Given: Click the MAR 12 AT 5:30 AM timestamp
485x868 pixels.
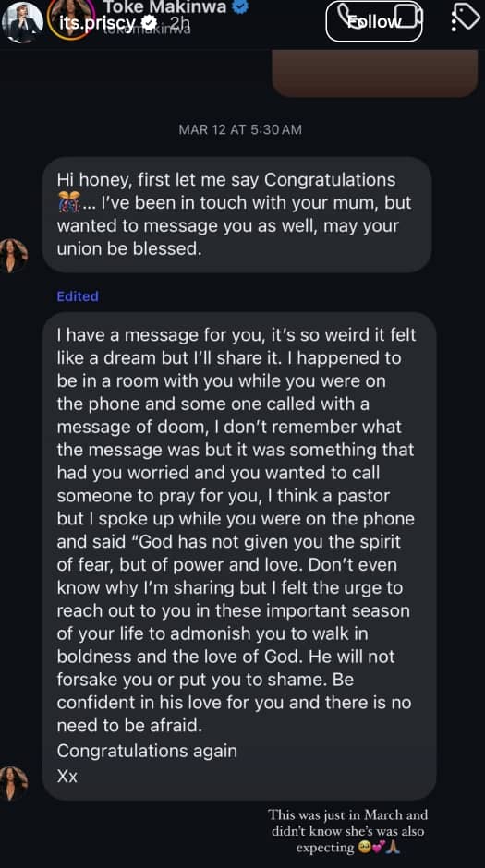Looking at the screenshot, I should point(240,129).
